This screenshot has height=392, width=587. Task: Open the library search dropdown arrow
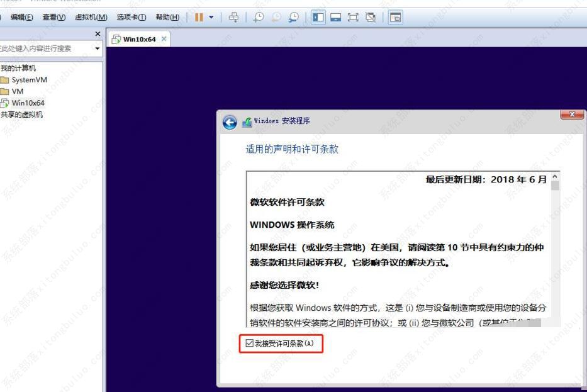click(x=97, y=48)
